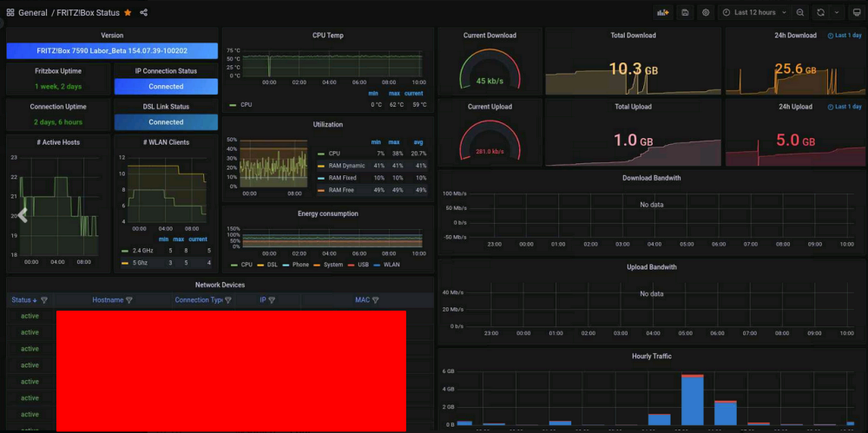This screenshot has width=868, height=433.
Task: Toggle the CPU series in CPU Temp legend
Action: coord(246,105)
